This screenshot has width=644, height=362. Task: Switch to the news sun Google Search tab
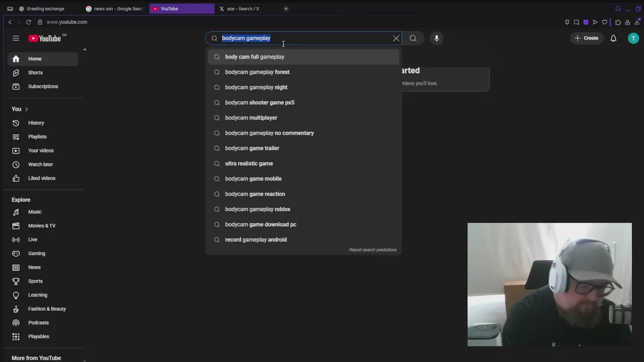(x=116, y=9)
